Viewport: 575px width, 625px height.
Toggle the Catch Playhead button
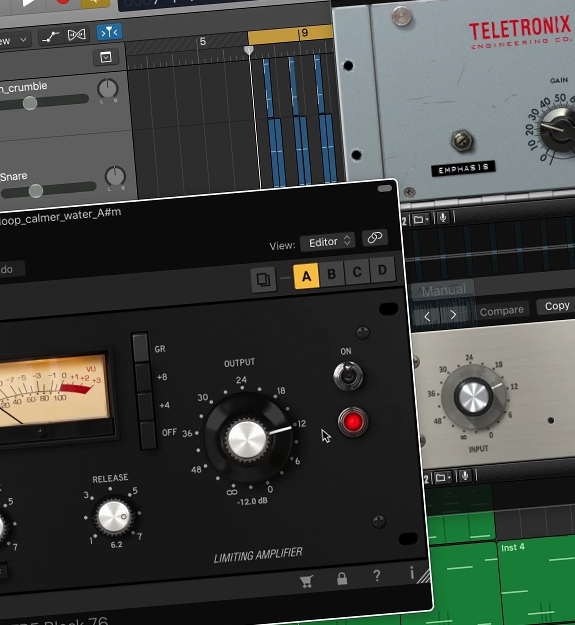click(x=109, y=32)
